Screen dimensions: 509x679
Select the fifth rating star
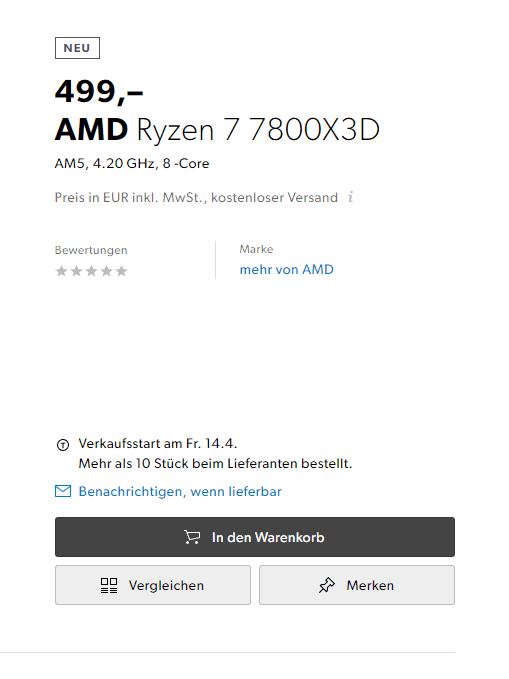(x=121, y=271)
